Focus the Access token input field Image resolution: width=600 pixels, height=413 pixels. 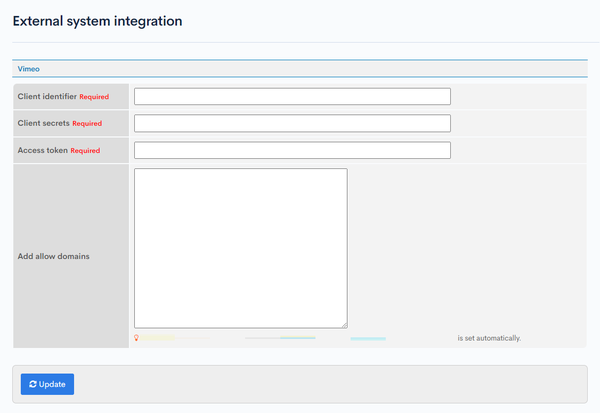(x=292, y=150)
